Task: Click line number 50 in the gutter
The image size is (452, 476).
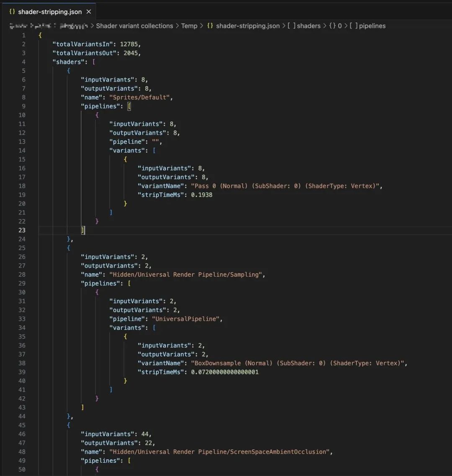Action: 21,469
